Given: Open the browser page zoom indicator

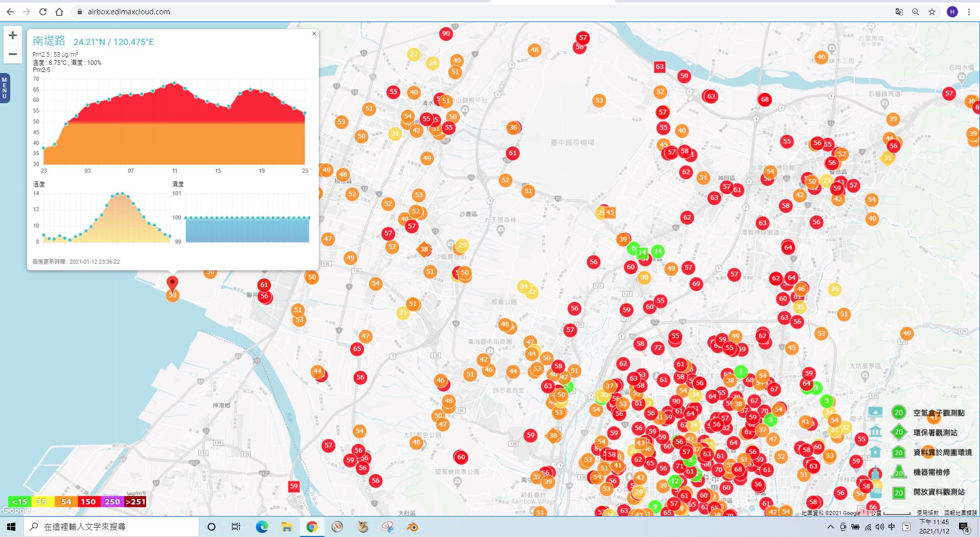Looking at the screenshot, I should [x=916, y=12].
